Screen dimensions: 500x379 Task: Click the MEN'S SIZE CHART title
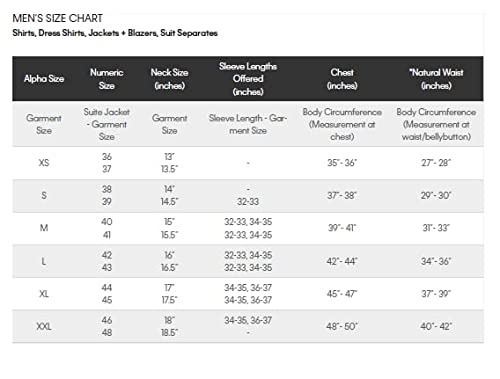point(57,18)
